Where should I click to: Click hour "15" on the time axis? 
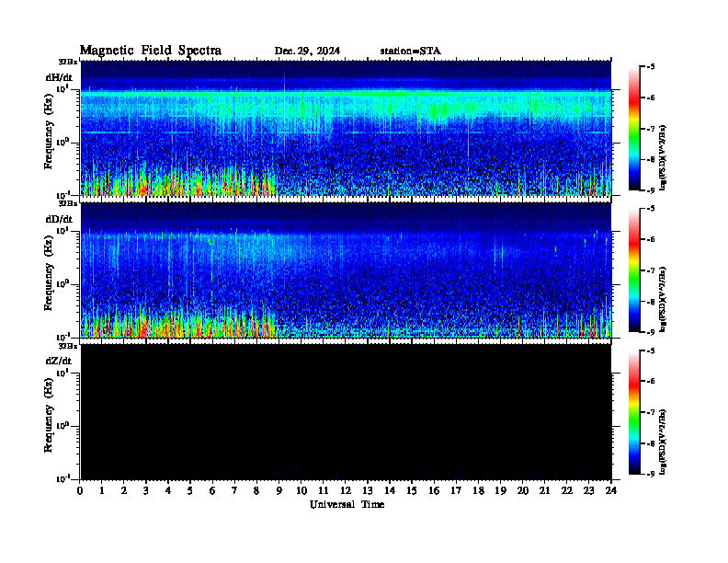(412, 490)
